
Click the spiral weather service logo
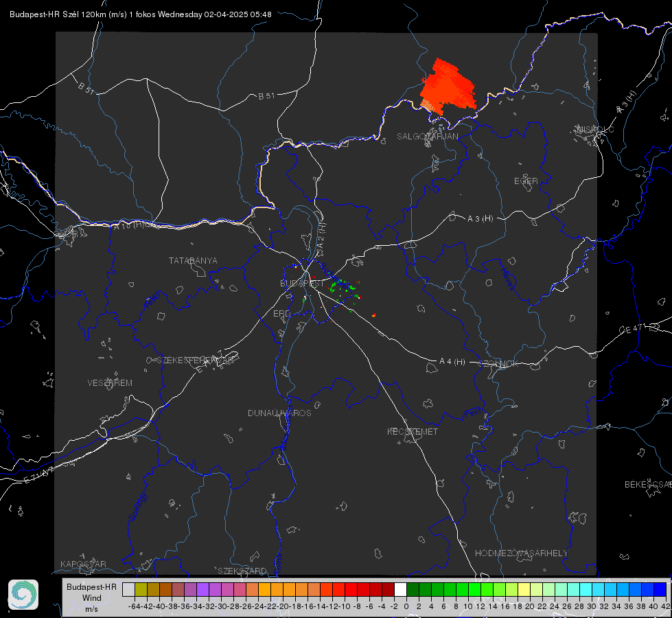click(x=23, y=595)
